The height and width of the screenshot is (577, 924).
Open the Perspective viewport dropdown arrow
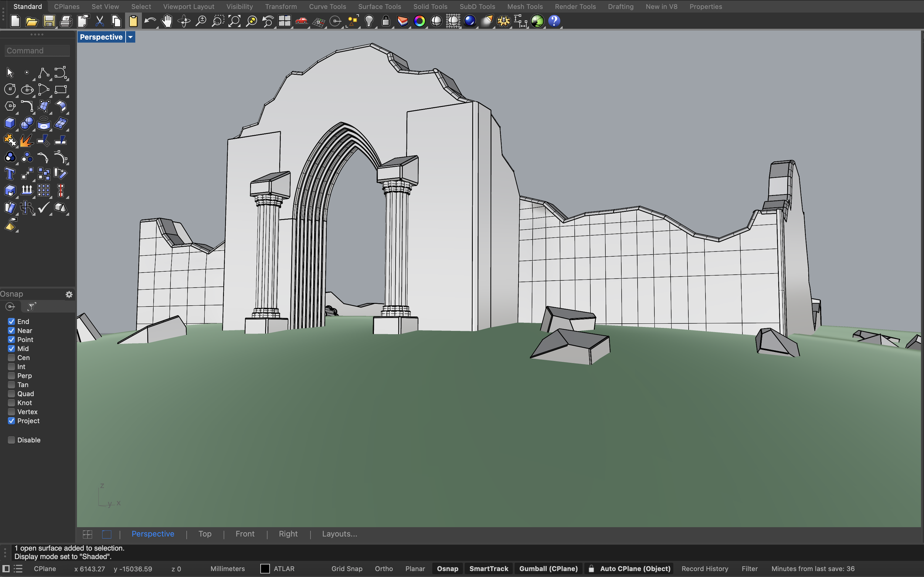click(x=130, y=37)
